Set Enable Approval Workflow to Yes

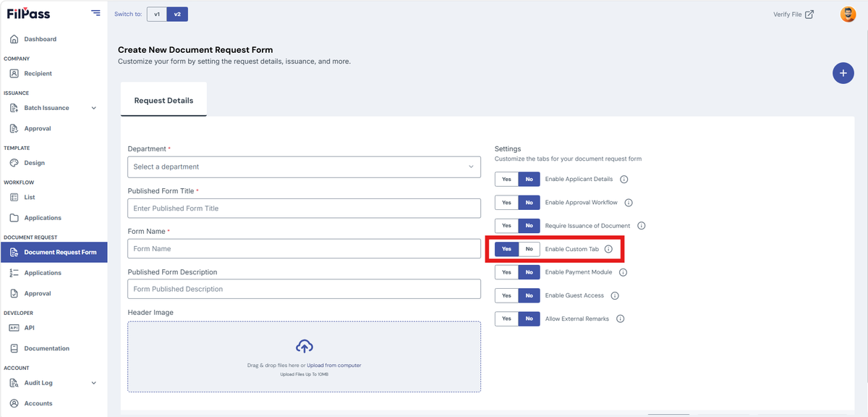(x=506, y=203)
